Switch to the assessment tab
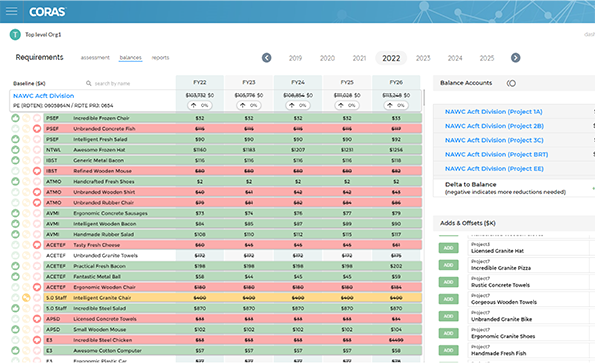This screenshot has width=595, height=363. point(95,58)
